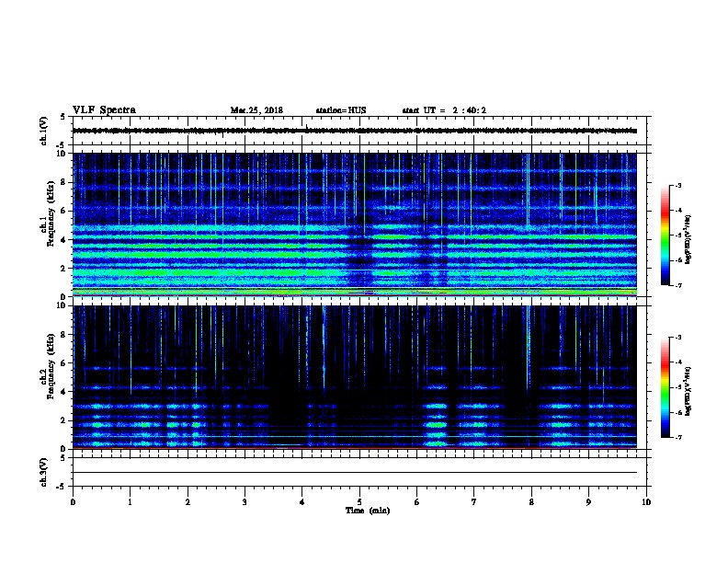Click the "VLF Spectra" title text
Image resolution: width=728 pixels, height=563 pixels.
(104, 110)
